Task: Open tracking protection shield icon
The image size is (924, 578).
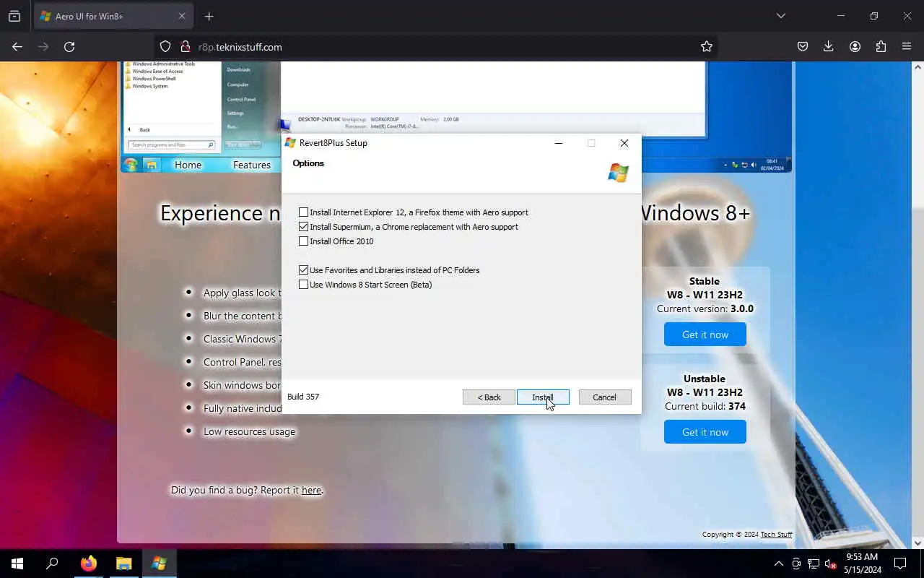Action: pos(165,46)
